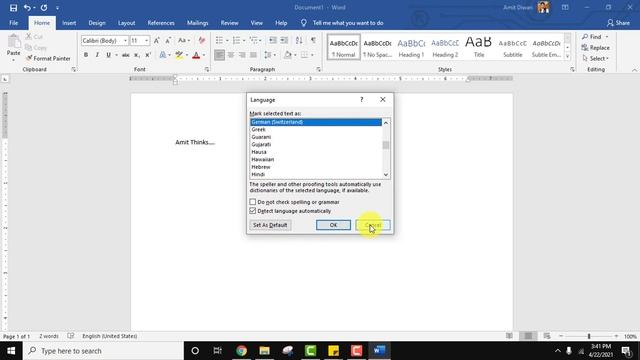This screenshot has height=360, width=640.
Task: Apply superscript formatting
Action: tap(148, 55)
